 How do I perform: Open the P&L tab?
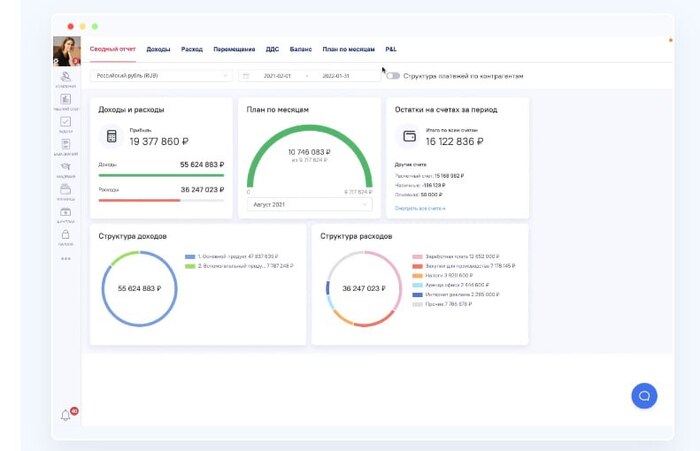pos(391,48)
